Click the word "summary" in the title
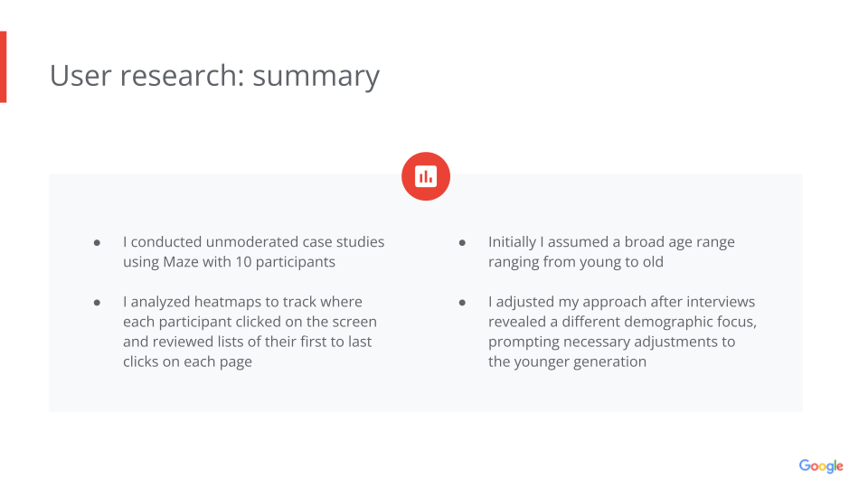This screenshot has height=488, width=868. [x=316, y=75]
